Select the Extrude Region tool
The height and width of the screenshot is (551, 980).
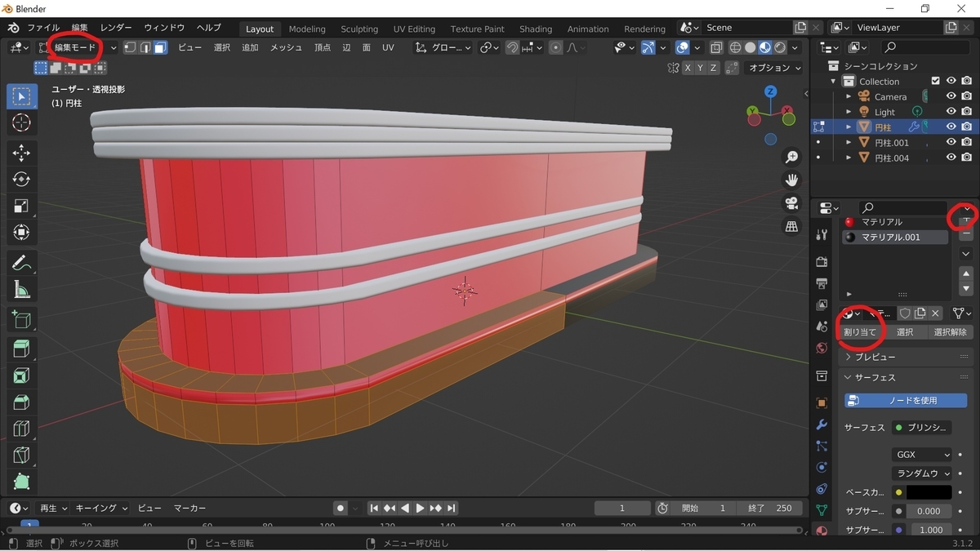click(21, 349)
